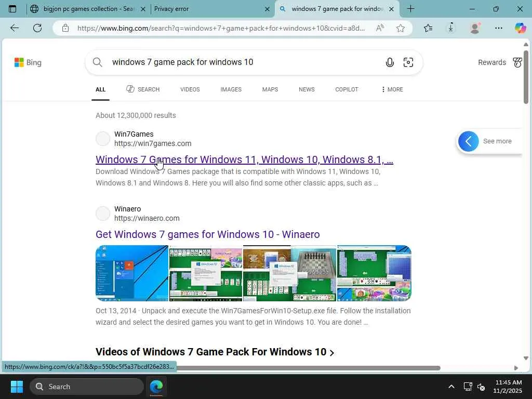Viewport: 532px width, 399px height.
Task: Open network status tray icon
Action: (468, 387)
